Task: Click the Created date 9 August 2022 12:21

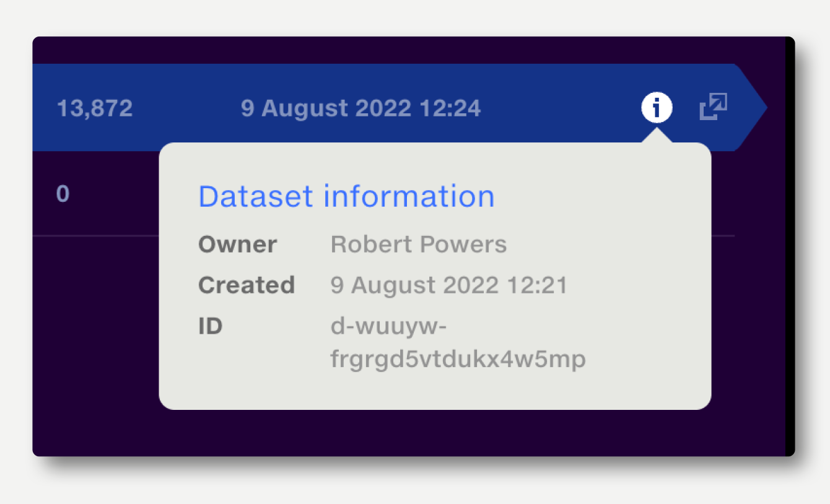Action: 449,285
